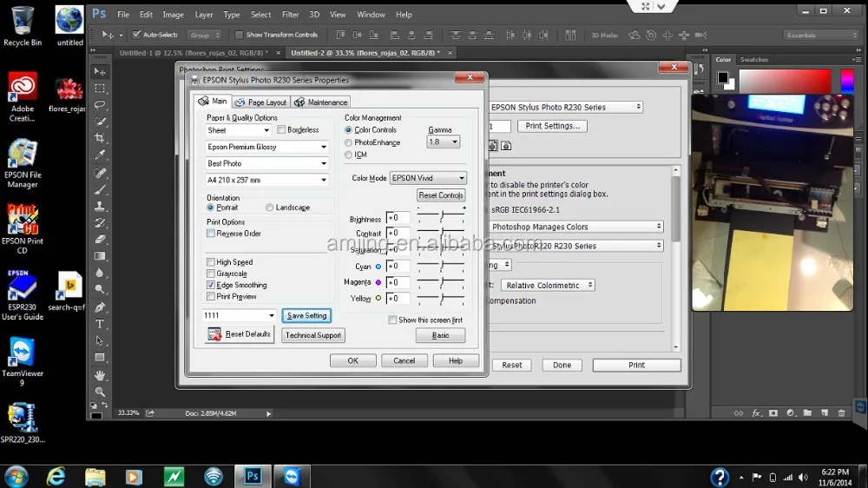Click Print Settings... in Photoshop print dialog
Viewport: 868px width, 488px height.
[552, 126]
